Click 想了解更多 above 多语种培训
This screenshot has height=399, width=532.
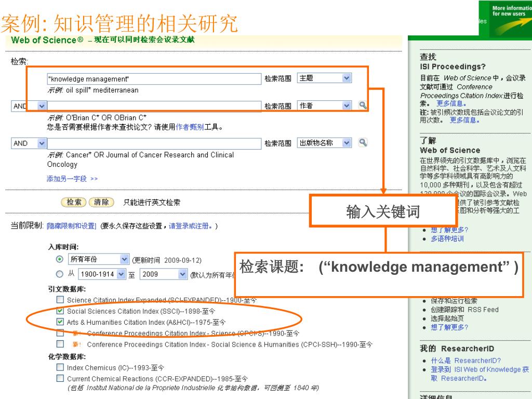click(449, 230)
